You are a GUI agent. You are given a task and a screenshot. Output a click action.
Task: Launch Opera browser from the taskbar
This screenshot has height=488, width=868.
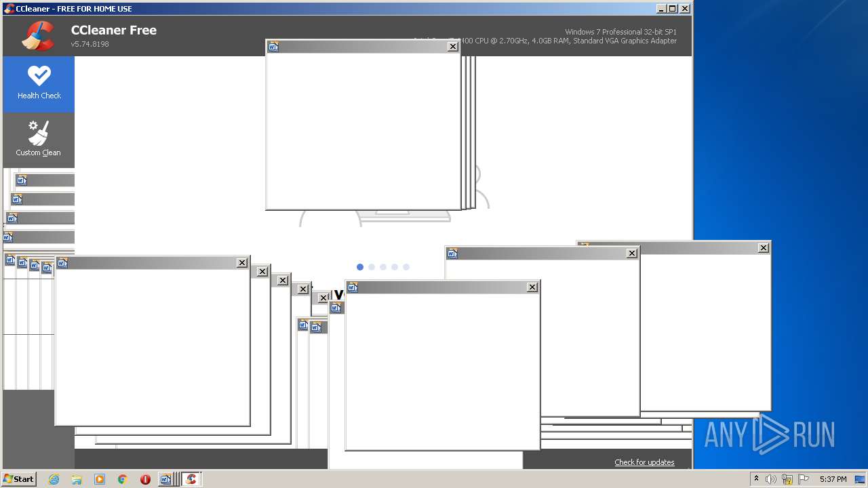(145, 479)
